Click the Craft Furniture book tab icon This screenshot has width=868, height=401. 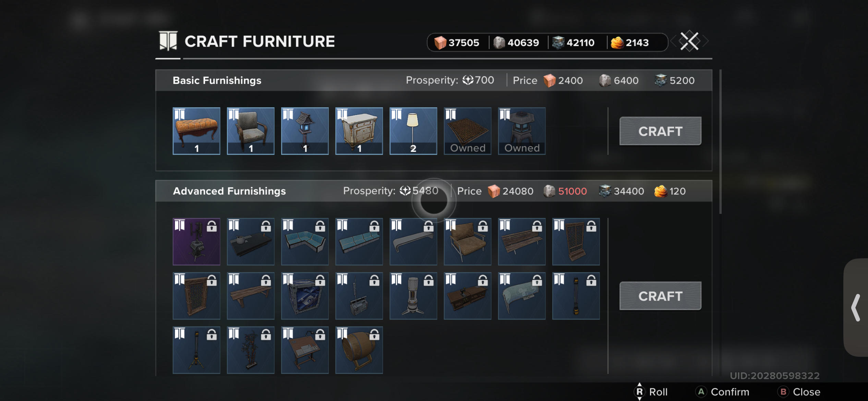(x=168, y=41)
